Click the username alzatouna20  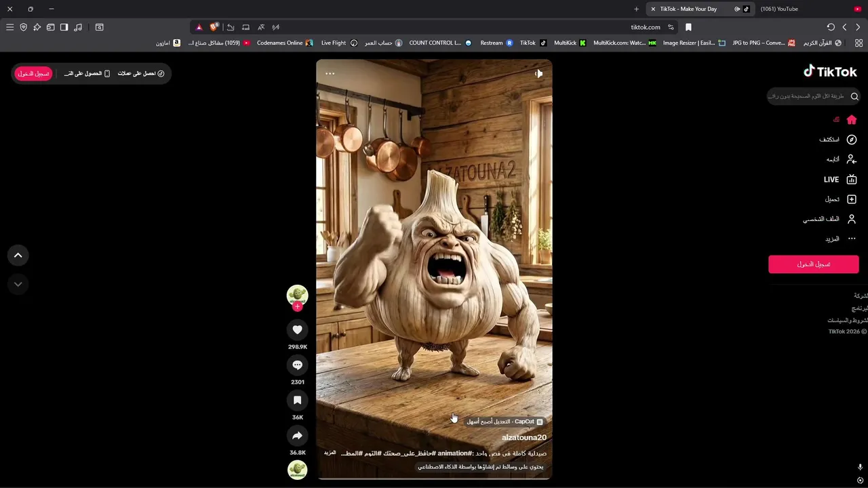[x=524, y=437]
